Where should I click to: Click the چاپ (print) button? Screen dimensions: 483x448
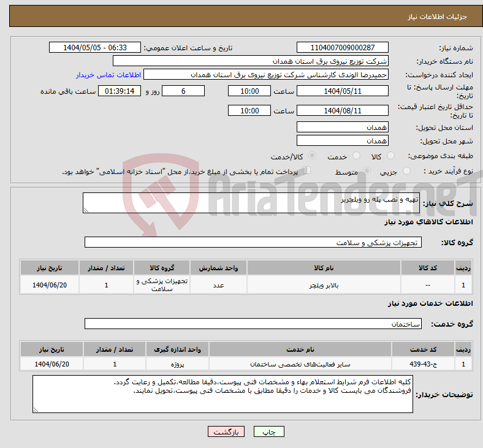[x=268, y=431]
